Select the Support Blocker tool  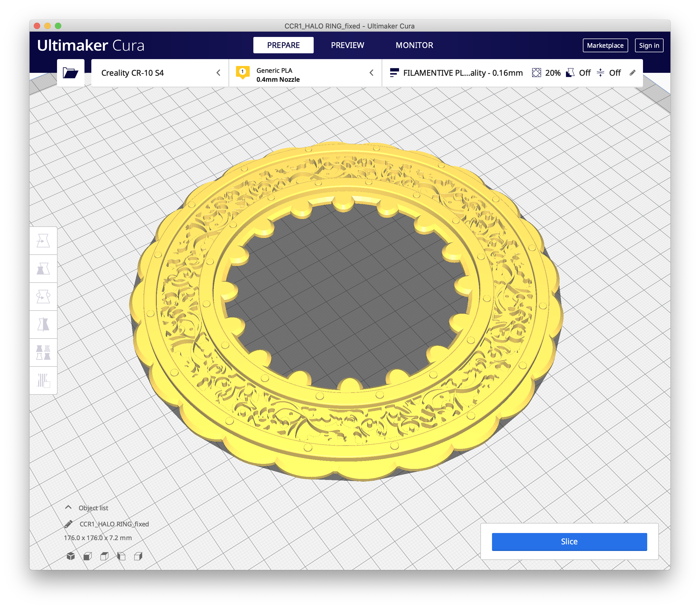click(x=43, y=380)
